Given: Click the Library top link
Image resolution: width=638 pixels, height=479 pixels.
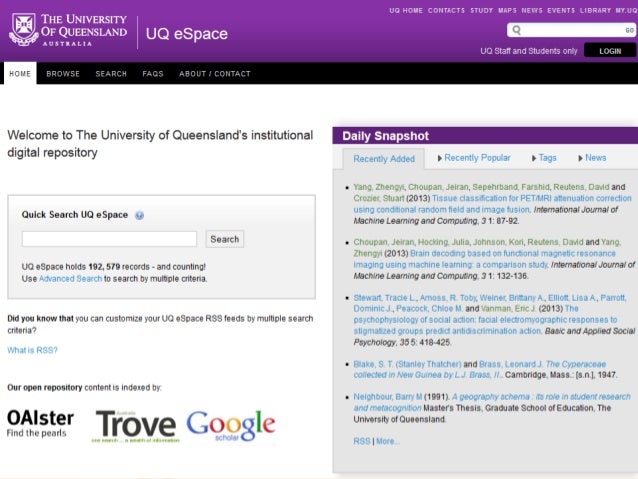Looking at the screenshot, I should coord(595,11).
